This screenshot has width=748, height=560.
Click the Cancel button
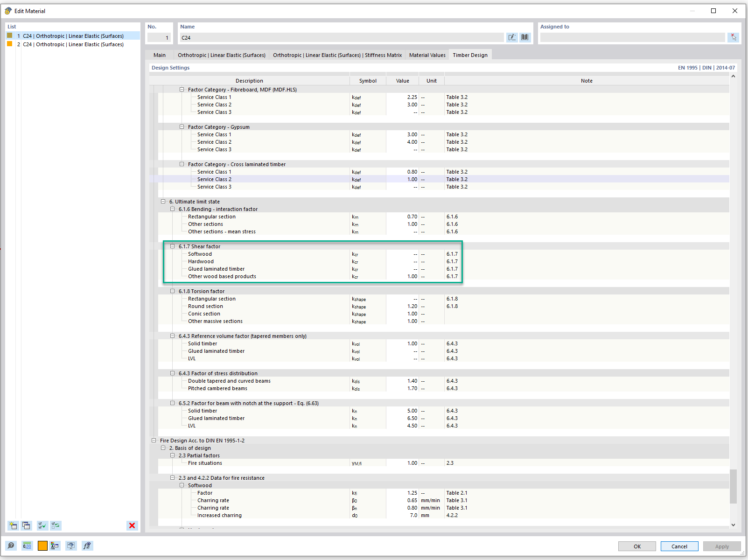point(679,546)
